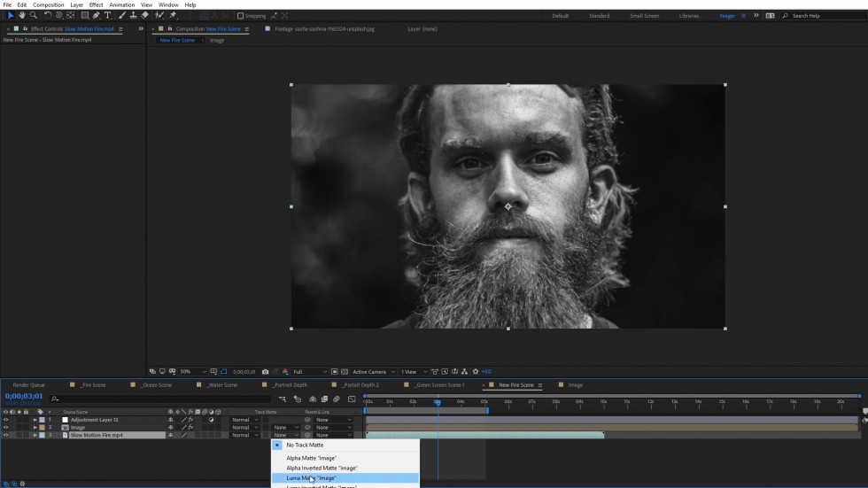The height and width of the screenshot is (488, 868).
Task: Toggle visibility of Image layer
Action: coord(5,428)
